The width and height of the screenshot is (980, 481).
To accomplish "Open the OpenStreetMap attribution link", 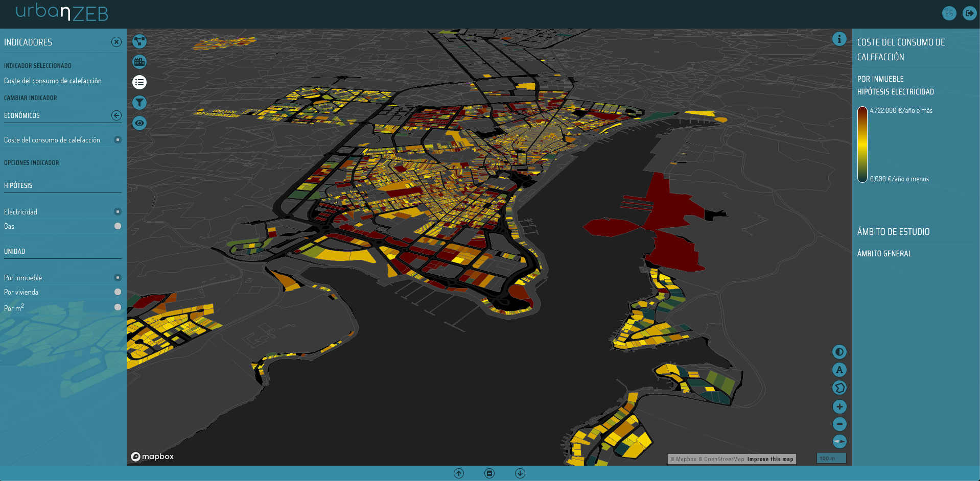I will [721, 459].
